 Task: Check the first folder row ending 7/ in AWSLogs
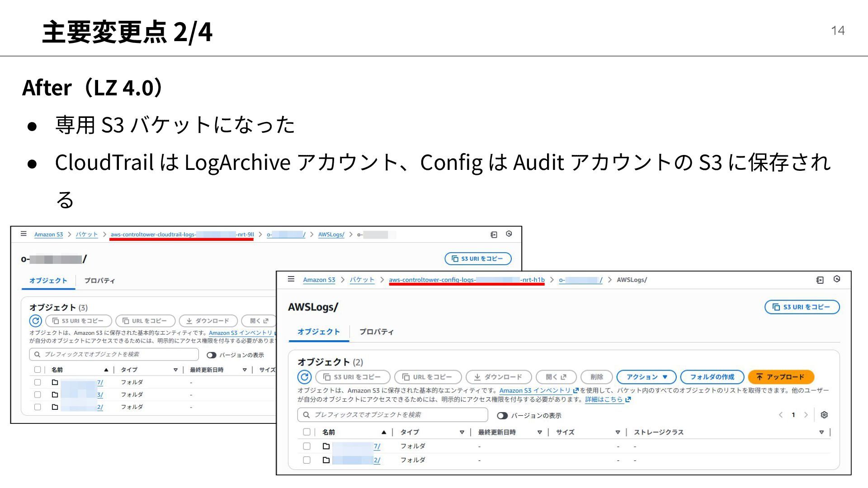click(x=307, y=446)
